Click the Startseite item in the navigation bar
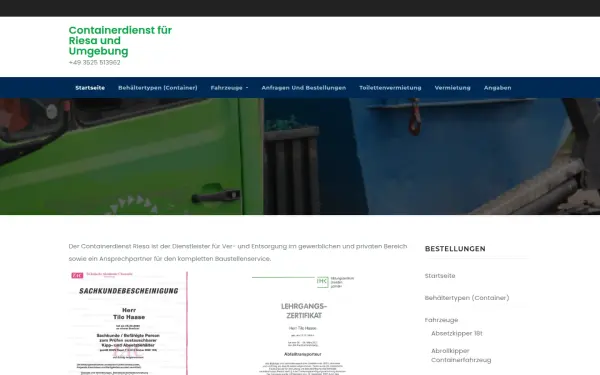This screenshot has height=375, width=600. [90, 88]
